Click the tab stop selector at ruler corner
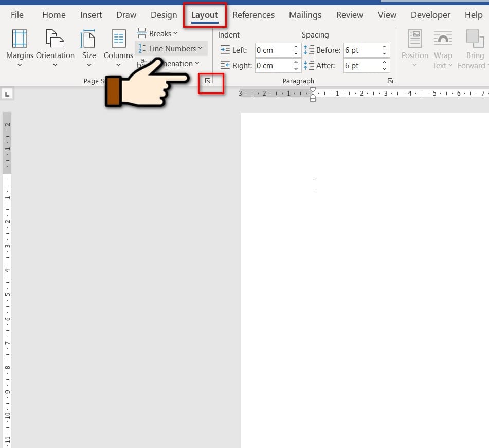Viewport: 489px width, 448px height. pos(7,94)
